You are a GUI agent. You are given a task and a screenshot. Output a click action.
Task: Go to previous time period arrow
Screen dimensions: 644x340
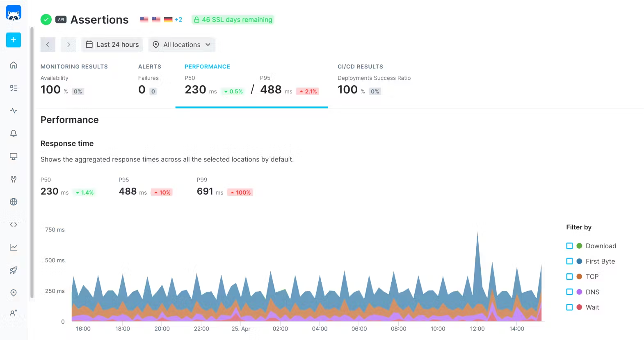(48, 45)
